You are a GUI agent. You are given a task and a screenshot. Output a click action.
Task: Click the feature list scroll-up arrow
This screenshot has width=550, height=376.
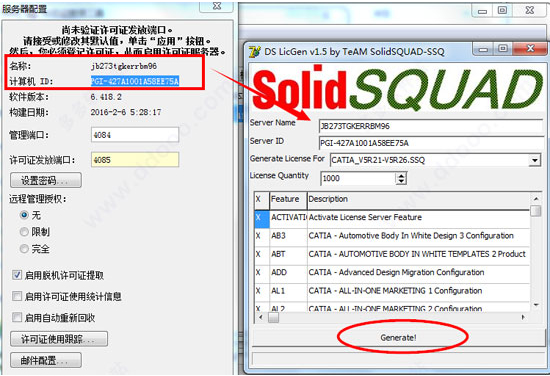click(x=536, y=199)
